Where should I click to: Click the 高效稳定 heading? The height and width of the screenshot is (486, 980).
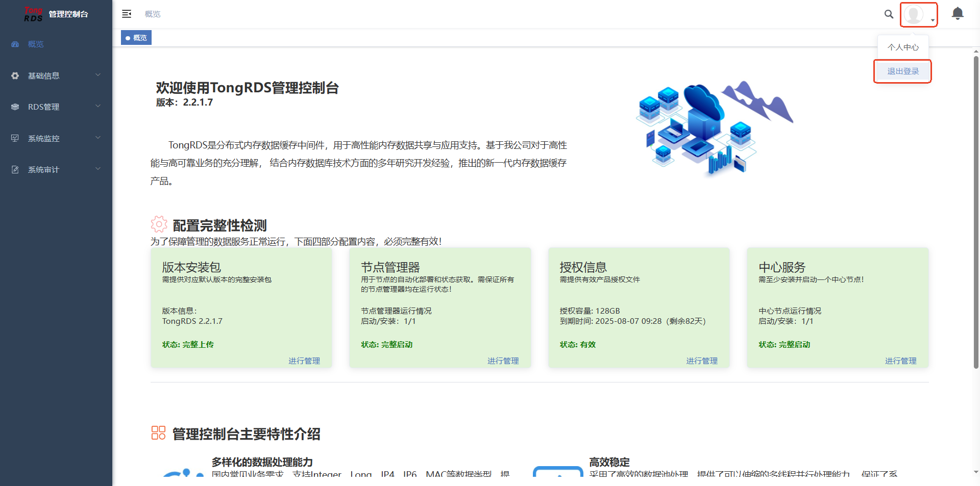[x=609, y=462]
